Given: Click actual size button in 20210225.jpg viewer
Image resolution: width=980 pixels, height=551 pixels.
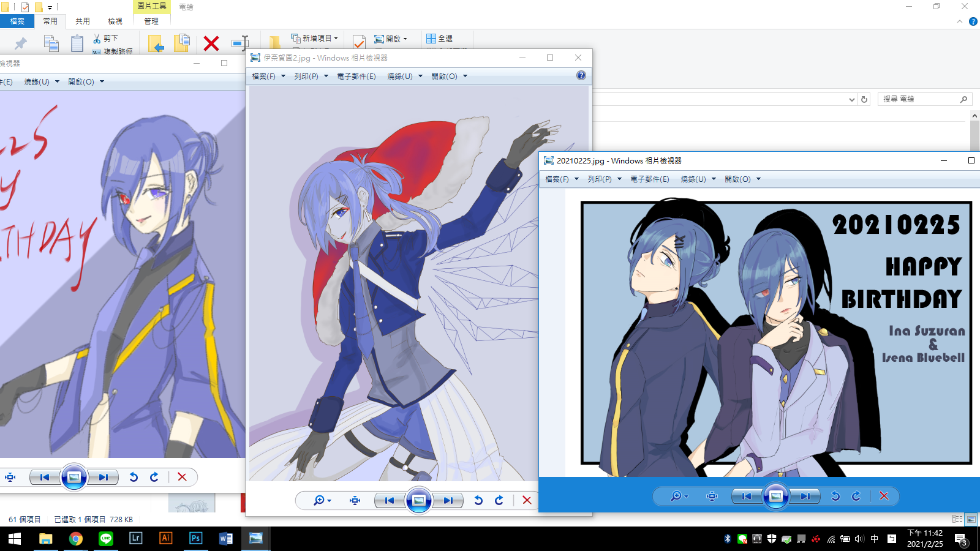Looking at the screenshot, I should click(712, 496).
